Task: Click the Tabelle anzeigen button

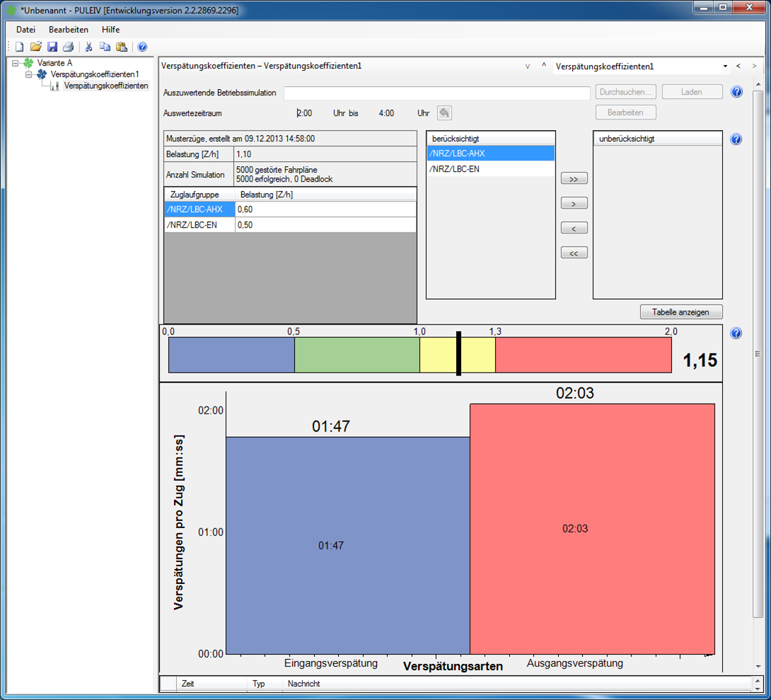Action: (x=681, y=312)
